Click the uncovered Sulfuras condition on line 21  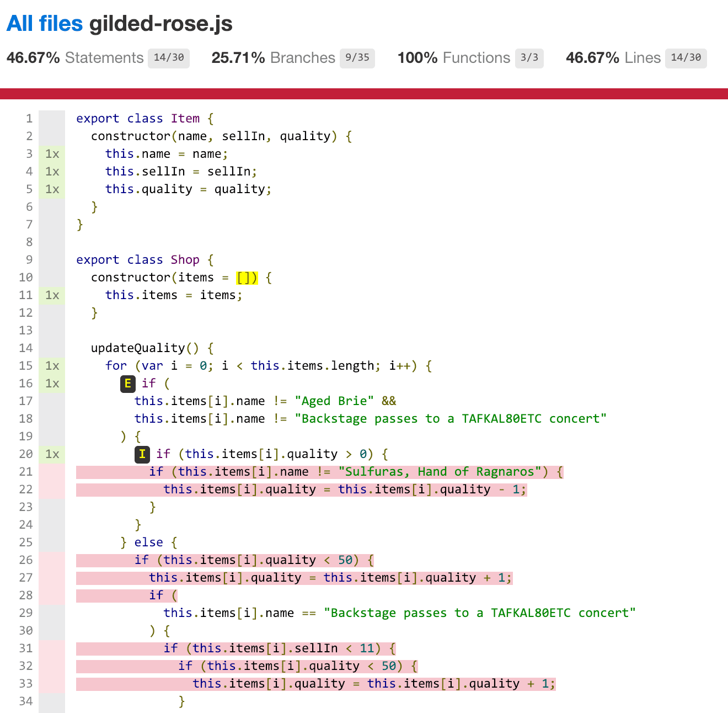(x=358, y=472)
